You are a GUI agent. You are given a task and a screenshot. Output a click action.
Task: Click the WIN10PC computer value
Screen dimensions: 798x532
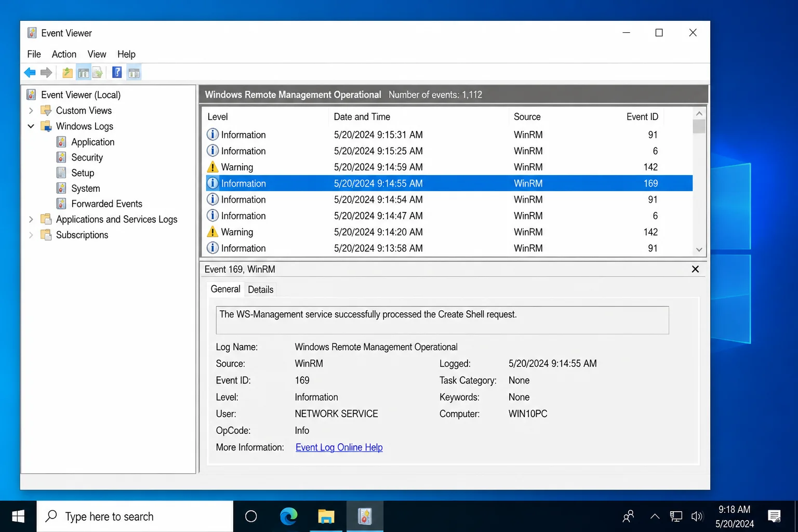pos(528,414)
